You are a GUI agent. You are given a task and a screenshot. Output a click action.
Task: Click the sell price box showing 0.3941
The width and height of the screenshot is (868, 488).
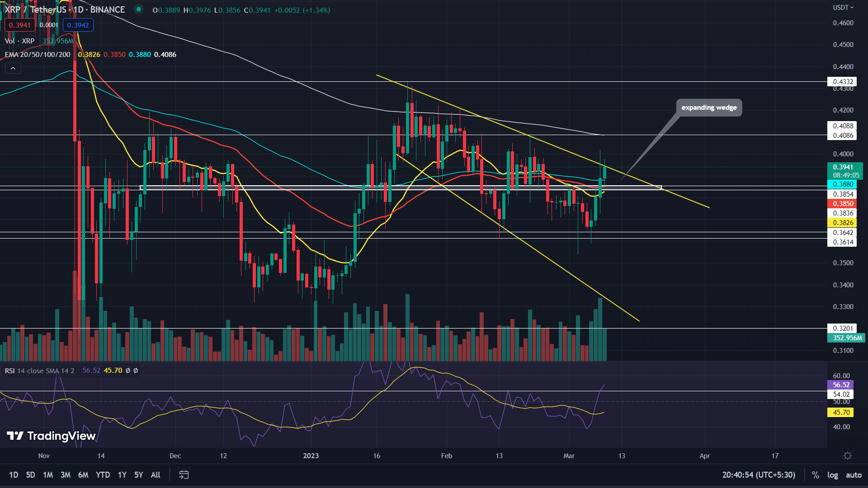[x=19, y=25]
